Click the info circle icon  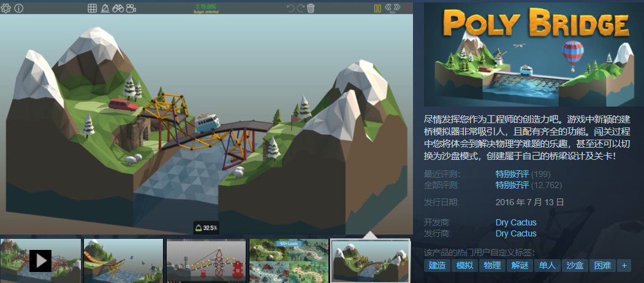pyautogui.click(x=19, y=8)
